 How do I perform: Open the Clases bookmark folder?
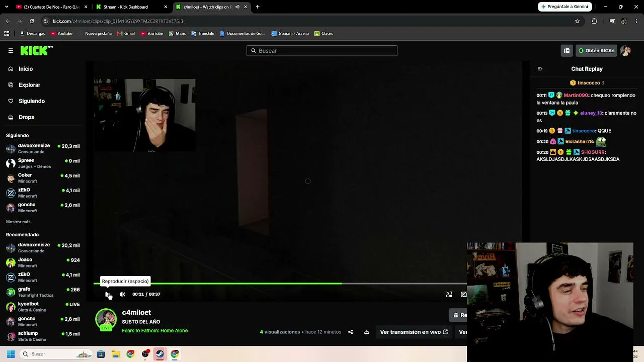click(324, 34)
